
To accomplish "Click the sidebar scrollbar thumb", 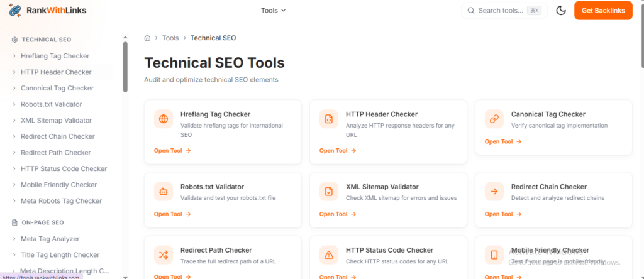I will tap(125, 67).
